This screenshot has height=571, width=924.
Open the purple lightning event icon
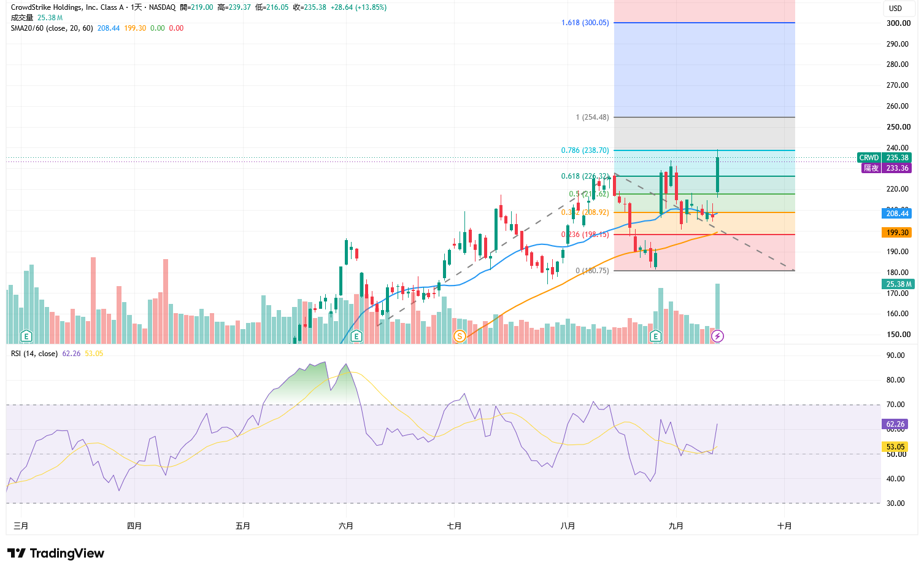[x=717, y=336]
